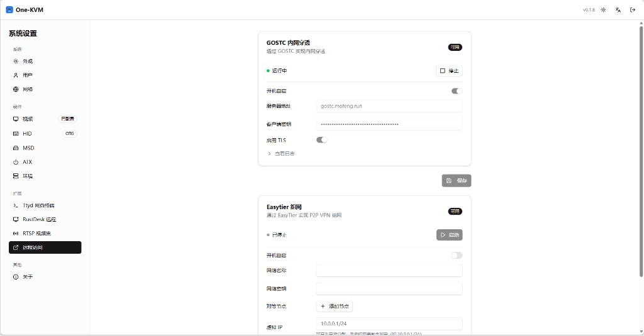Go to RustDesk 远程 settings
Image resolution: width=644 pixels, height=336 pixels.
coord(39,220)
